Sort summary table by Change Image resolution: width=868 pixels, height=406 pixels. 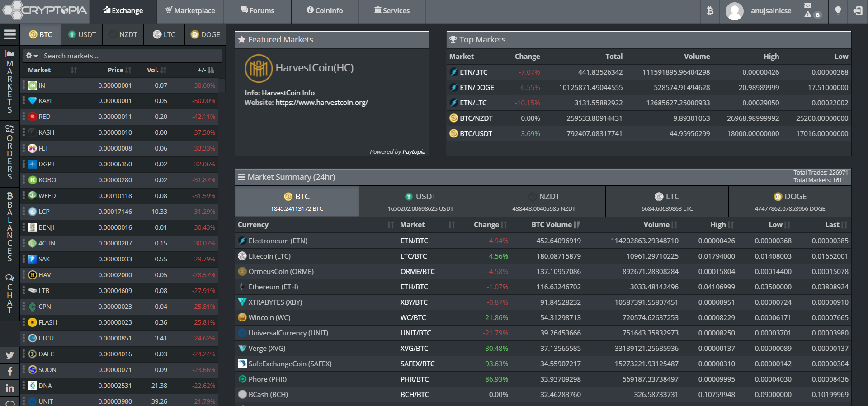[x=490, y=225]
